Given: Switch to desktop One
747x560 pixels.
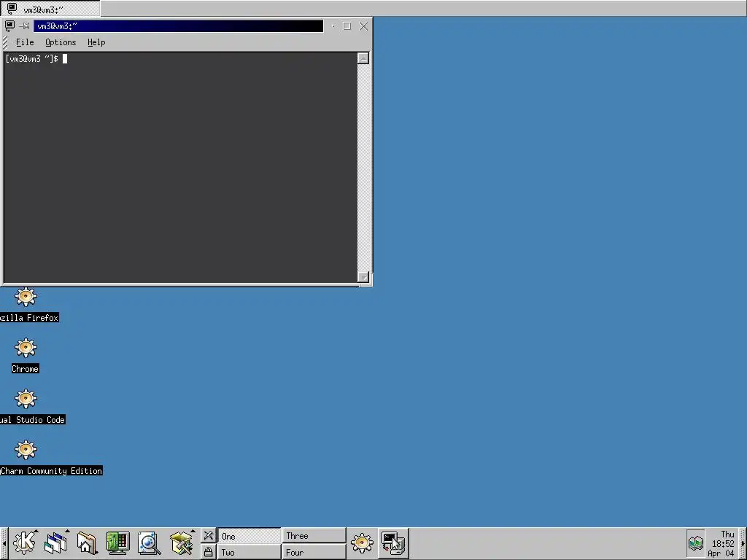Looking at the screenshot, I should click(x=249, y=536).
